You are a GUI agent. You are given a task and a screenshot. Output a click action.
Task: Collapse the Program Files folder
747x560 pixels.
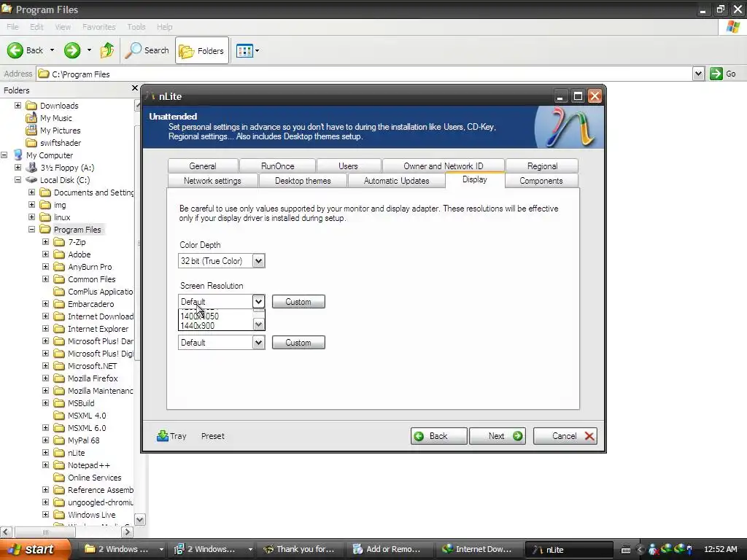pyautogui.click(x=31, y=229)
